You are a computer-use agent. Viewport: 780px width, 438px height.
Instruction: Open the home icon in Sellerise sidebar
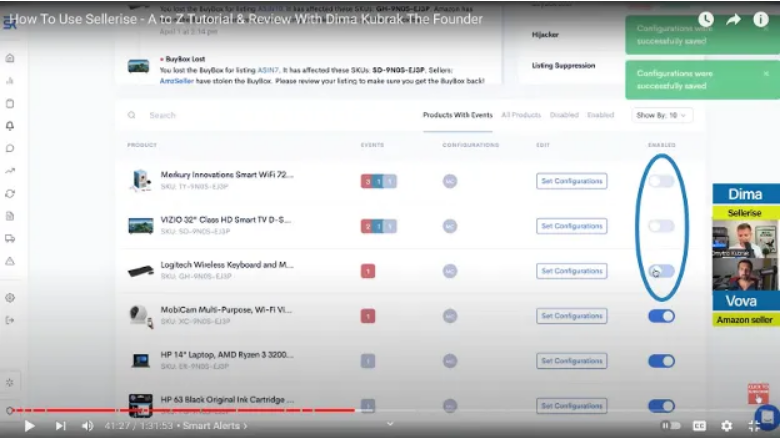click(10, 58)
